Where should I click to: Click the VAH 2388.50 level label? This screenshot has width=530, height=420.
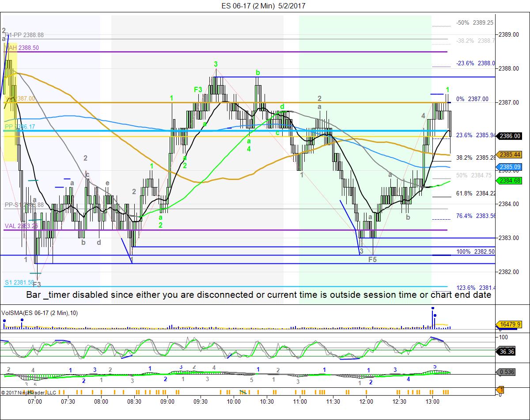click(x=22, y=48)
